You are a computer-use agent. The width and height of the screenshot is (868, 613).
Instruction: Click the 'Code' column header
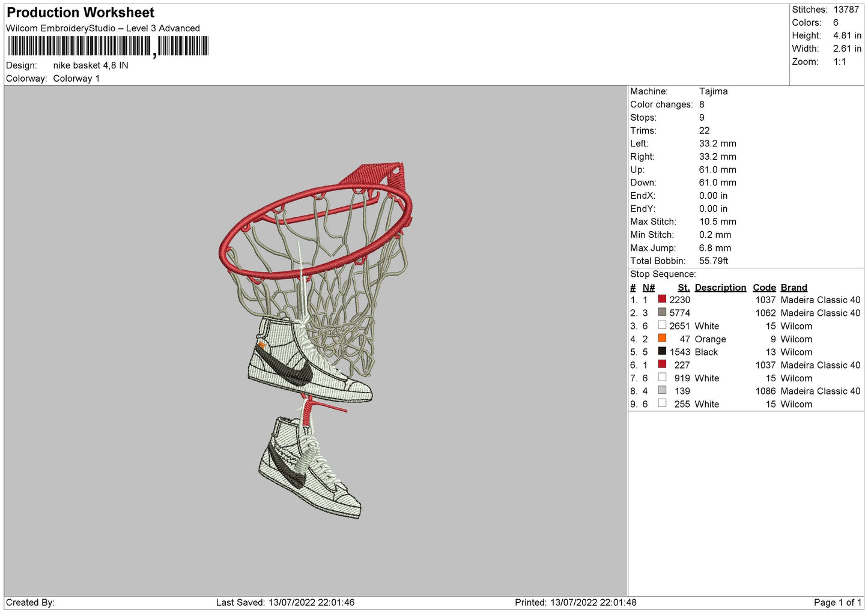(764, 288)
